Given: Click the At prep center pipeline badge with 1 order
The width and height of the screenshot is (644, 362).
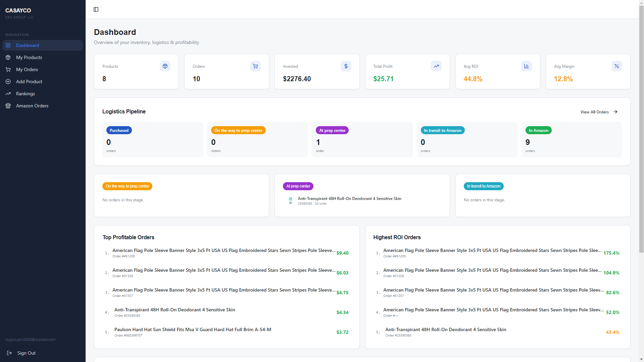Looking at the screenshot, I should click(332, 130).
